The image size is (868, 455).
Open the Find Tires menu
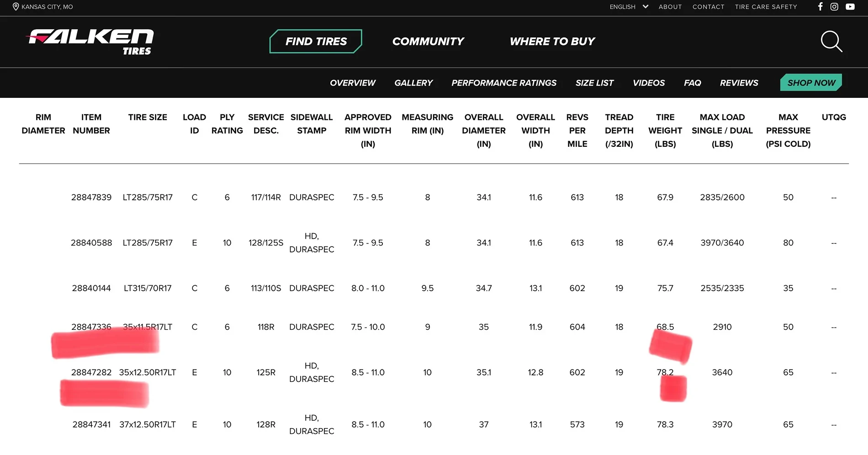coord(316,42)
